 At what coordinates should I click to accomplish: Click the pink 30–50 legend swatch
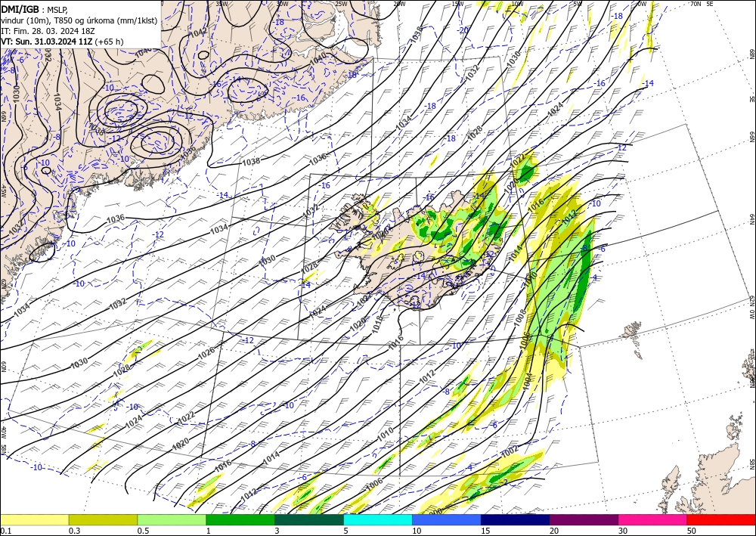pyautogui.click(x=653, y=519)
